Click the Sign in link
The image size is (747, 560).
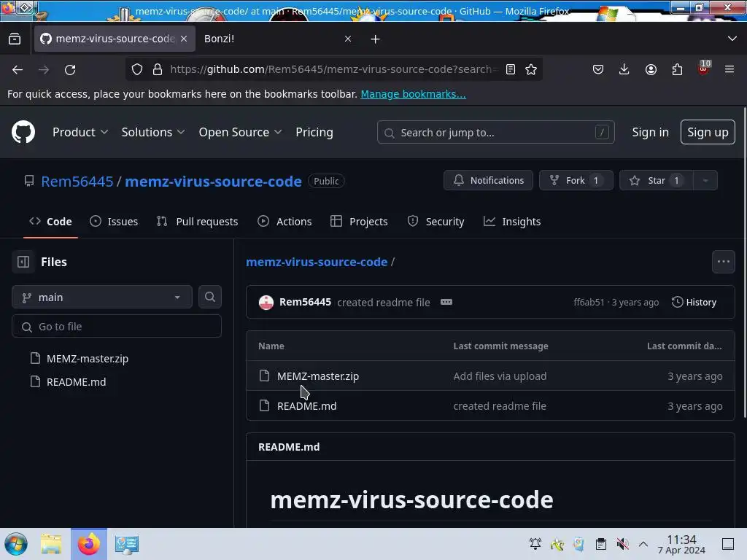pyautogui.click(x=650, y=132)
